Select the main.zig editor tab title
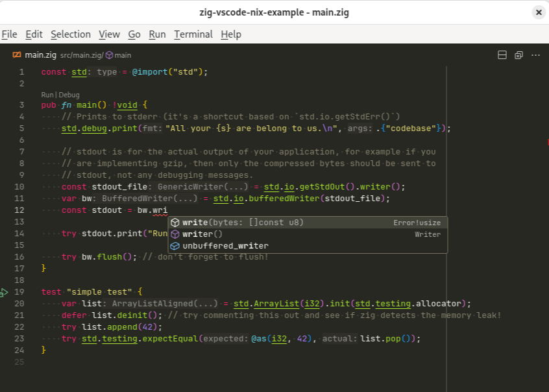Viewport: 549px width, 392px height. coord(41,55)
